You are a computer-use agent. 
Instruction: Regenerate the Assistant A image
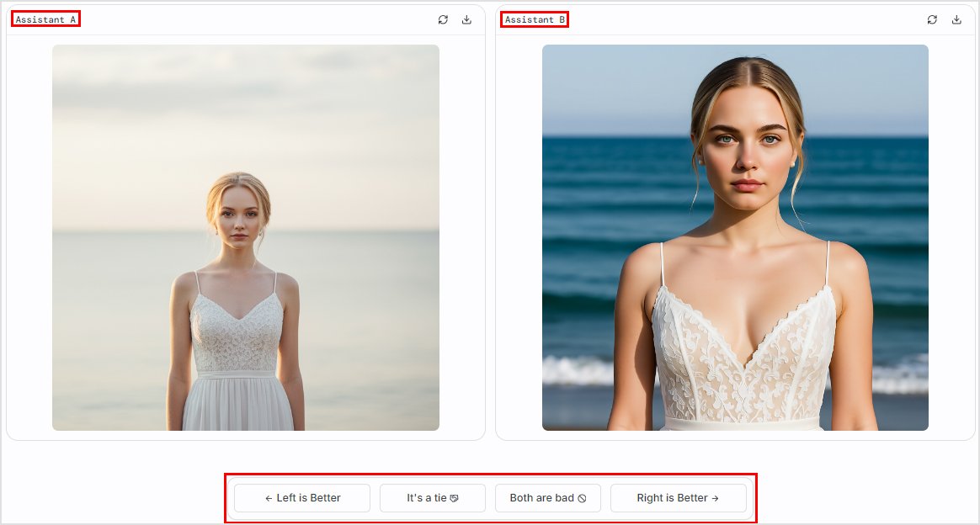[443, 19]
